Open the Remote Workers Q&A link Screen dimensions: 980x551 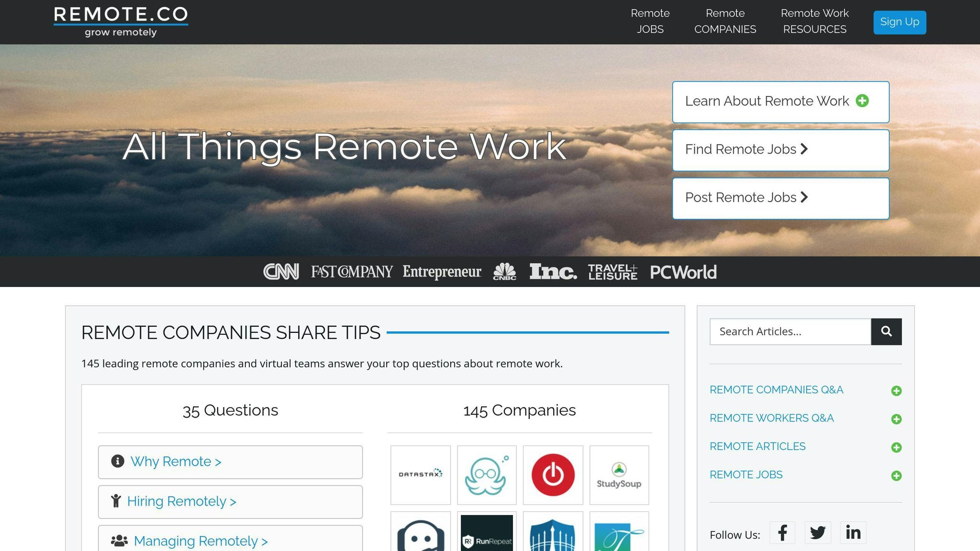click(771, 418)
